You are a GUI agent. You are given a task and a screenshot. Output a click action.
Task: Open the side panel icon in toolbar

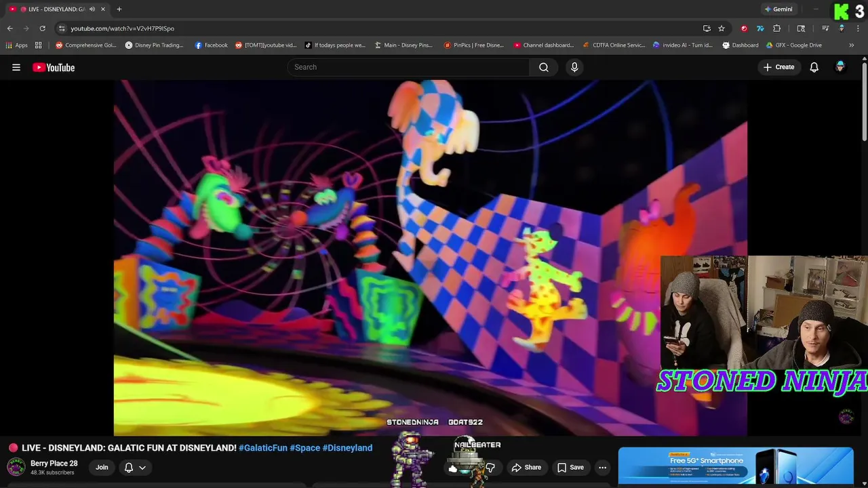pos(801,28)
